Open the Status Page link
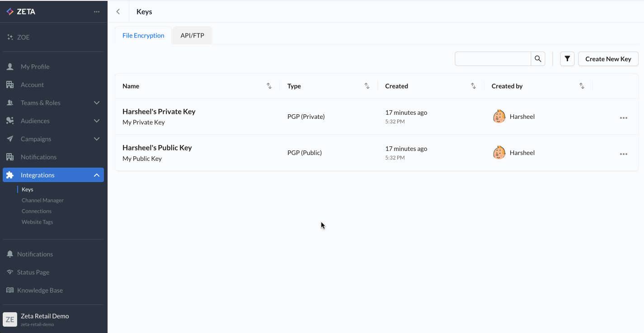Screen dimensions: 644x333 pyautogui.click(x=33, y=272)
